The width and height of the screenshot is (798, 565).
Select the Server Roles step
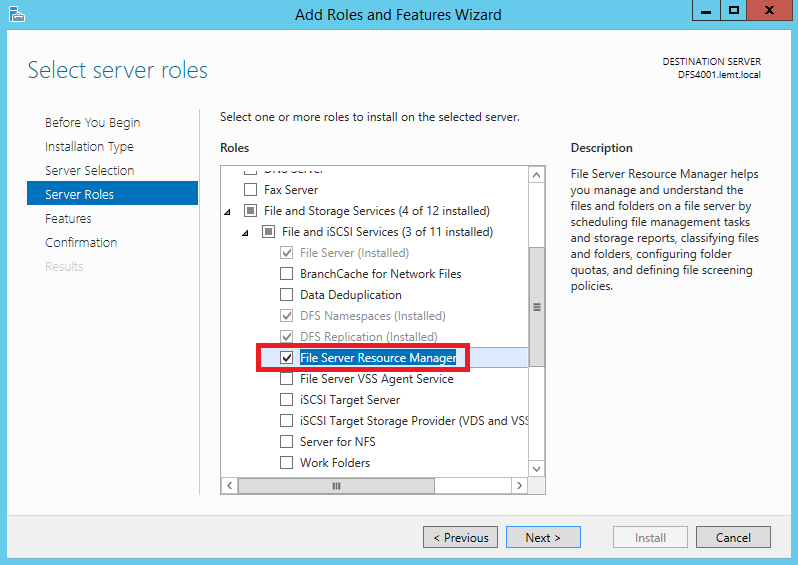[x=112, y=193]
